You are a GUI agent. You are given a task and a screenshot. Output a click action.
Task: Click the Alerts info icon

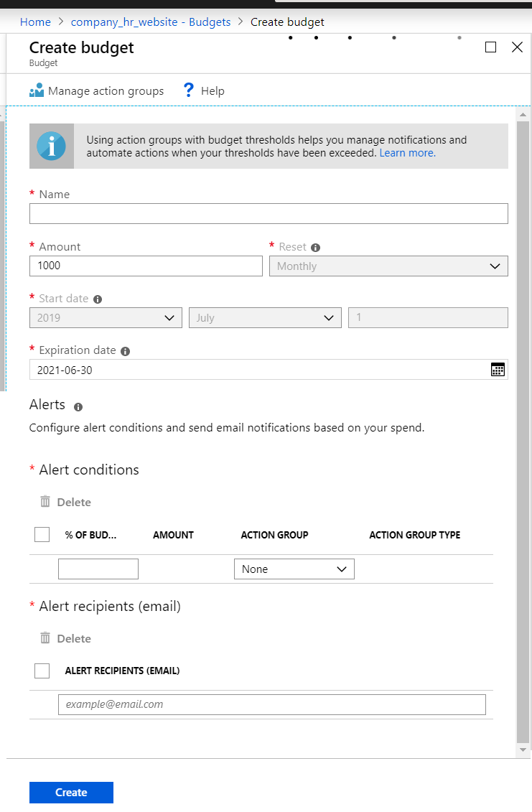coord(78,406)
